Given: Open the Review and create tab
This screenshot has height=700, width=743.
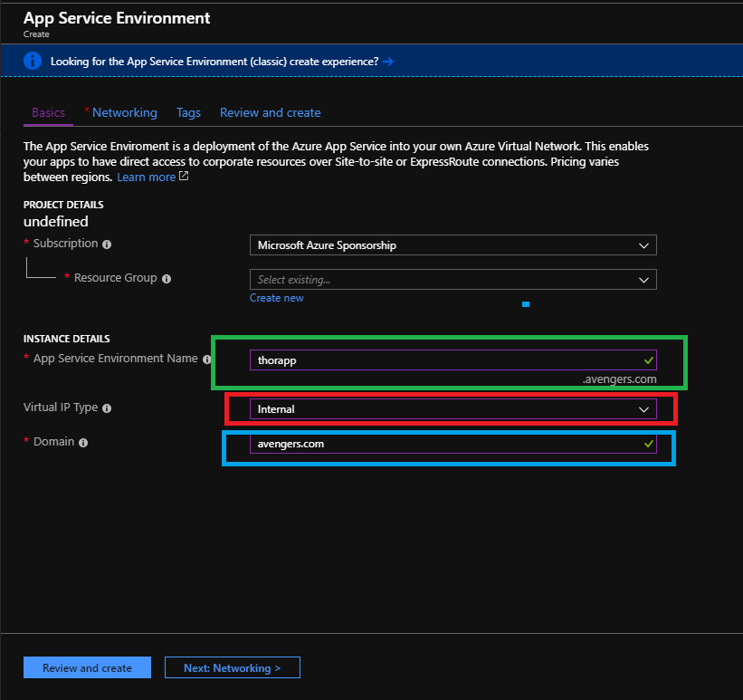Looking at the screenshot, I should click(x=270, y=113).
